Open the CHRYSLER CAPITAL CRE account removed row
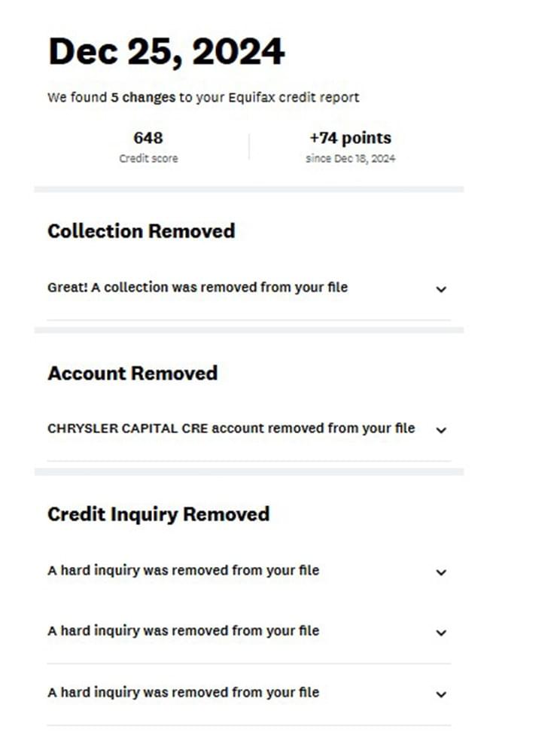This screenshot has height=735, width=560. click(x=249, y=428)
